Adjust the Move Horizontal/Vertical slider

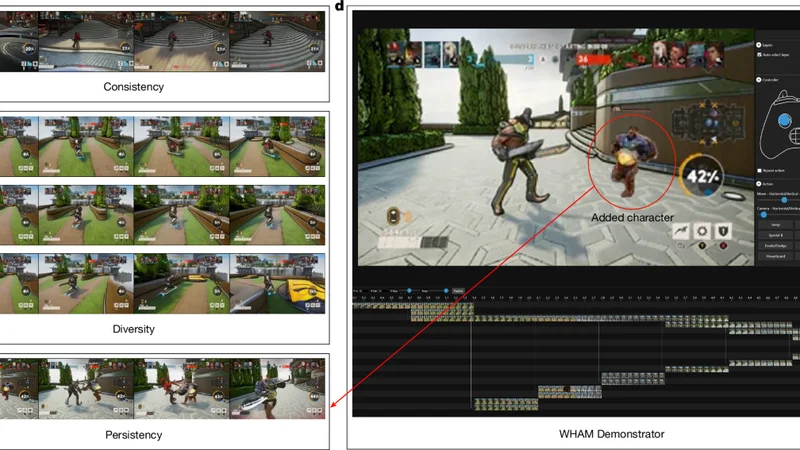(x=784, y=200)
